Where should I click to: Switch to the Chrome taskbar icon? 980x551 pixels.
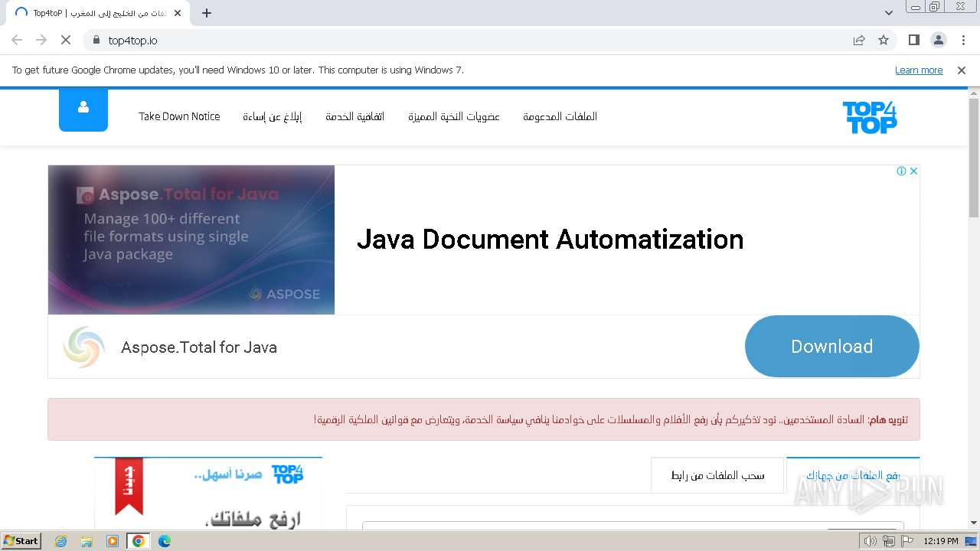coord(139,541)
